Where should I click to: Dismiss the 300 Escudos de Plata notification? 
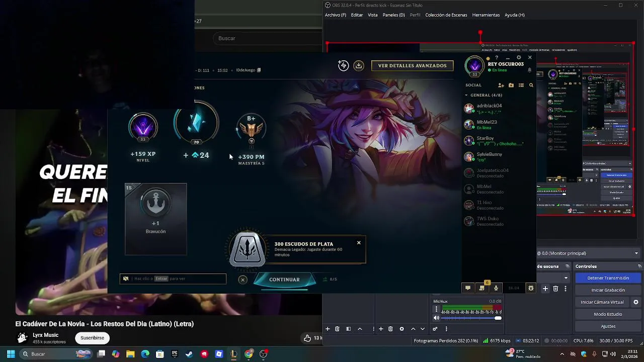tap(359, 243)
